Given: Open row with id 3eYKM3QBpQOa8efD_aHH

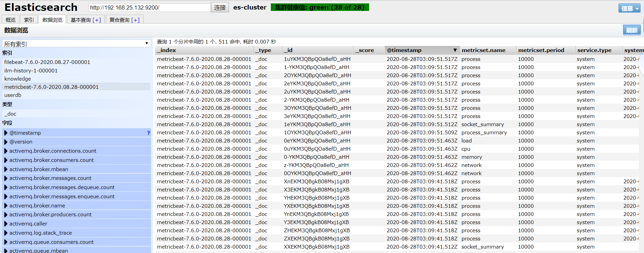Looking at the screenshot, I should (317, 116).
